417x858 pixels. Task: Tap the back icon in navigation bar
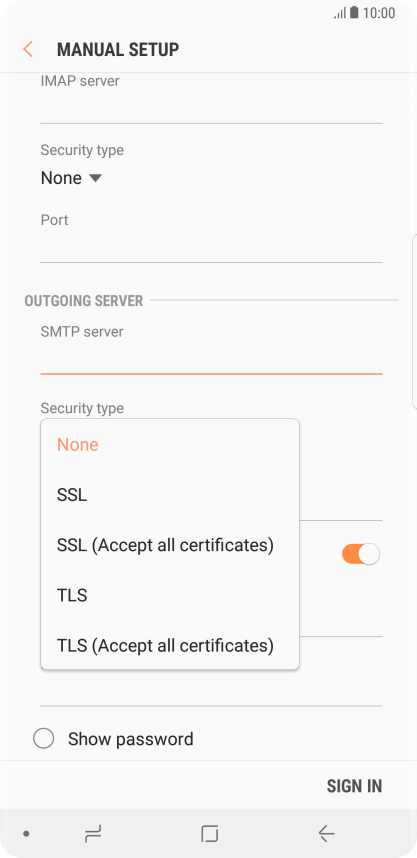pyautogui.click(x=326, y=834)
